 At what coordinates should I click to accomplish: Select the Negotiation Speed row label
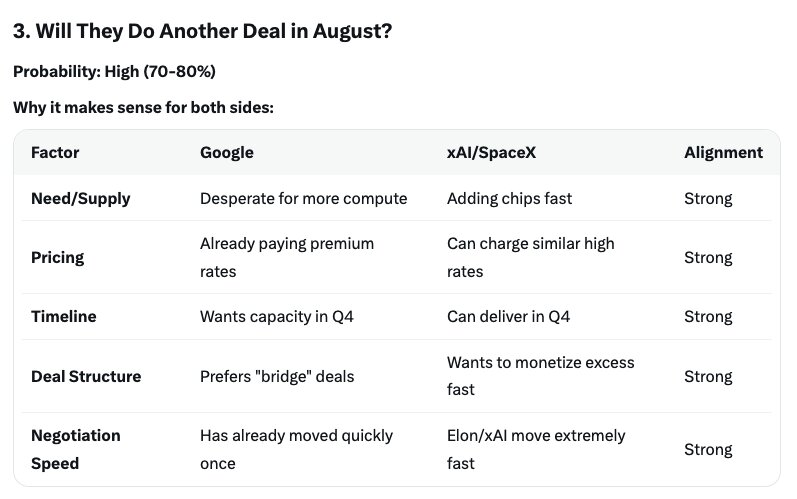coord(76,450)
